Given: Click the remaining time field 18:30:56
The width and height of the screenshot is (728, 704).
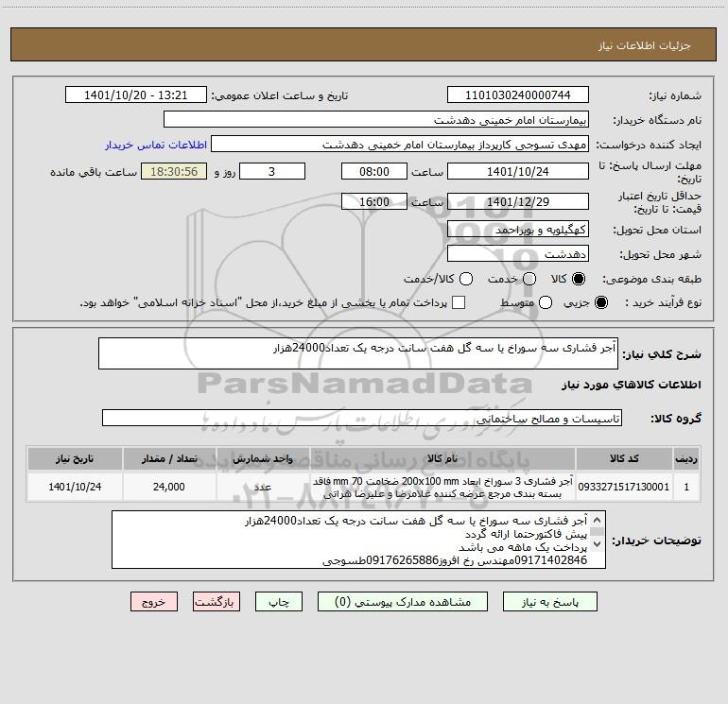Looking at the screenshot, I should (174, 171).
